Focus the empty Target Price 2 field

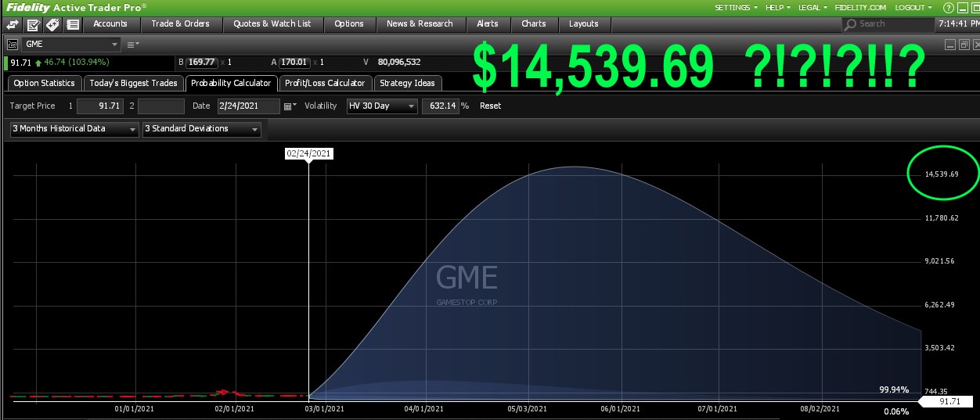(161, 106)
